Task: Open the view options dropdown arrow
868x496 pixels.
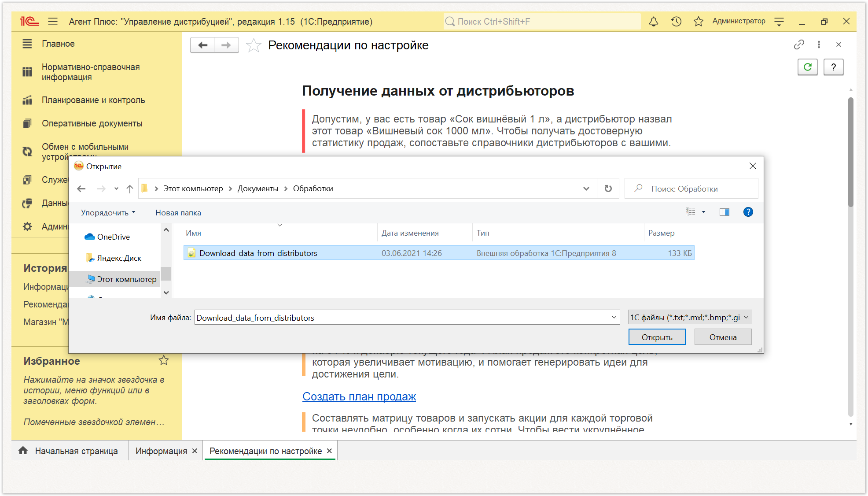Action: [704, 212]
